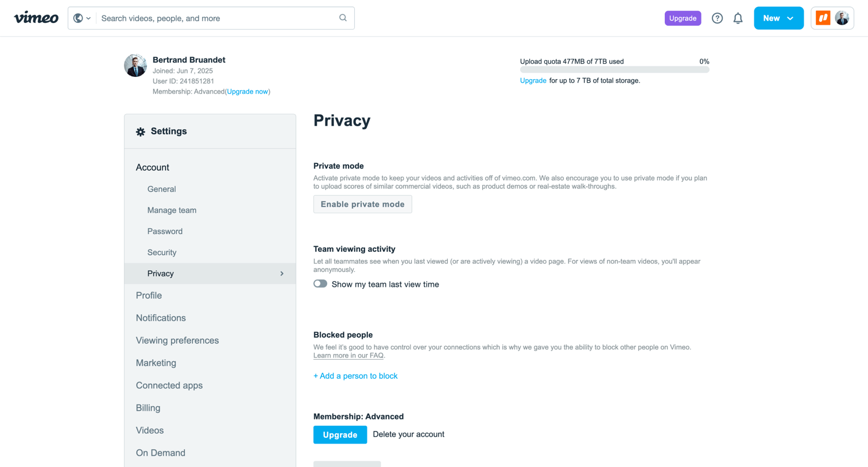Select Security under Account
The width and height of the screenshot is (868, 467).
[x=162, y=252]
